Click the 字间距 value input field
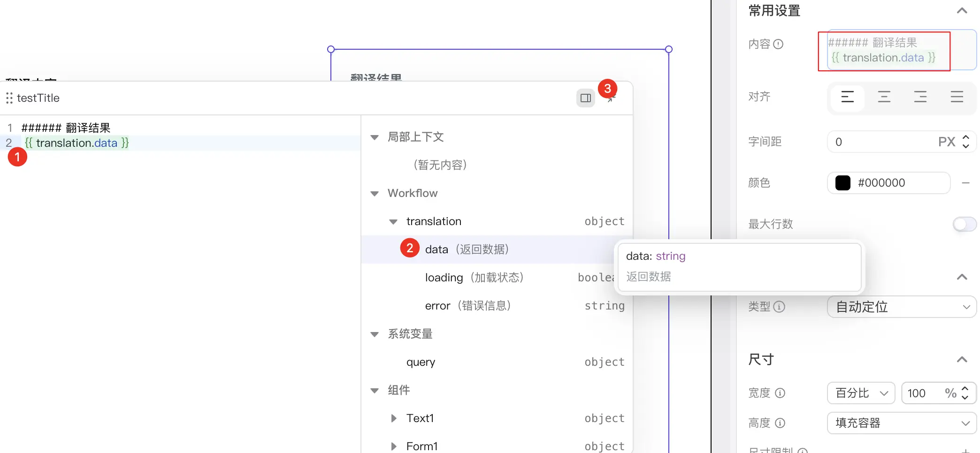 (882, 142)
